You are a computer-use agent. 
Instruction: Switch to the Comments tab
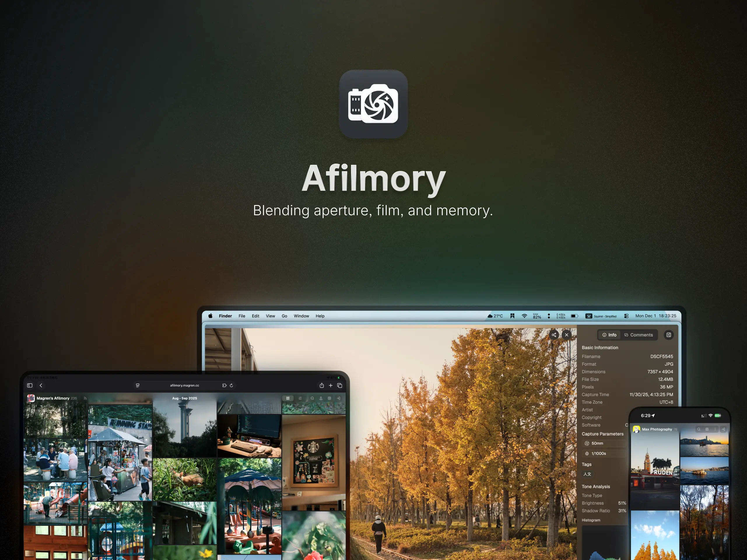(x=638, y=335)
